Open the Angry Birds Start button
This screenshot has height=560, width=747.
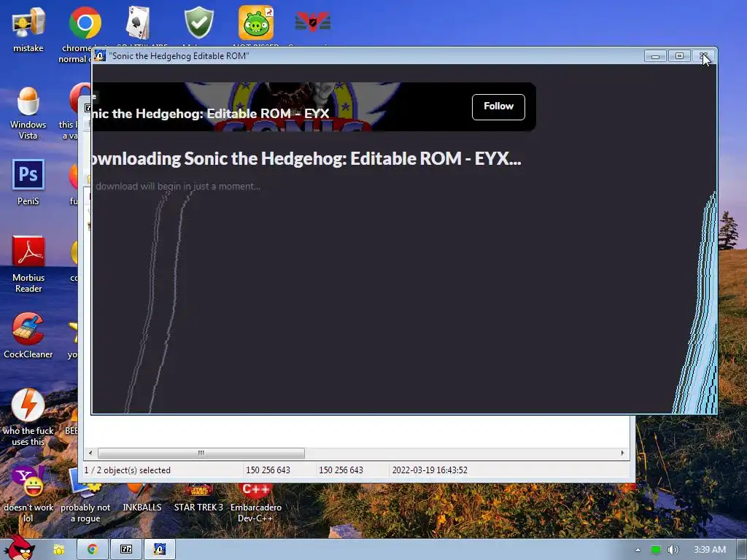(x=19, y=548)
